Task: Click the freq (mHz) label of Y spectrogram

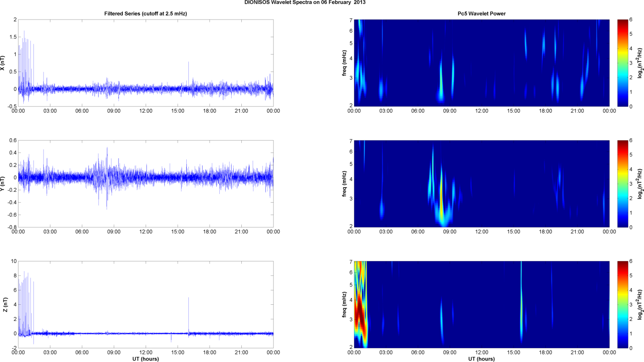Action: (x=345, y=184)
